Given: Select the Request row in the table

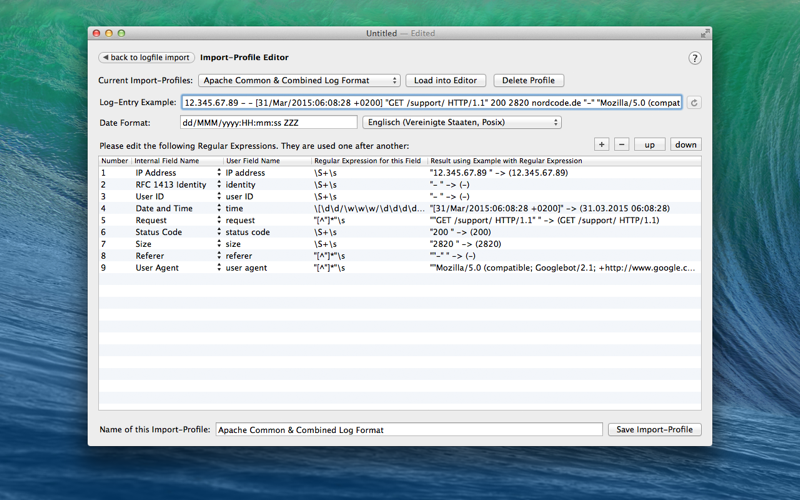Looking at the screenshot, I should tap(400, 220).
